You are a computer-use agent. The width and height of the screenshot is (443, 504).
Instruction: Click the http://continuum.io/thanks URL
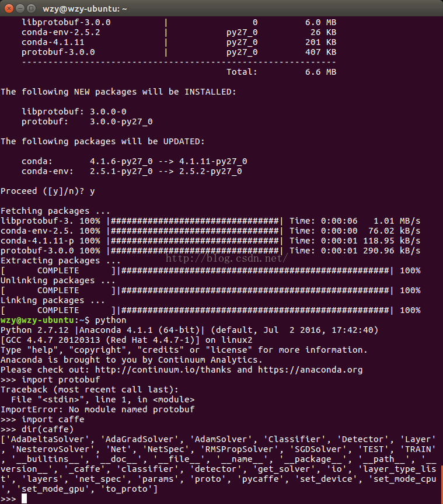pyautogui.click(x=163, y=370)
